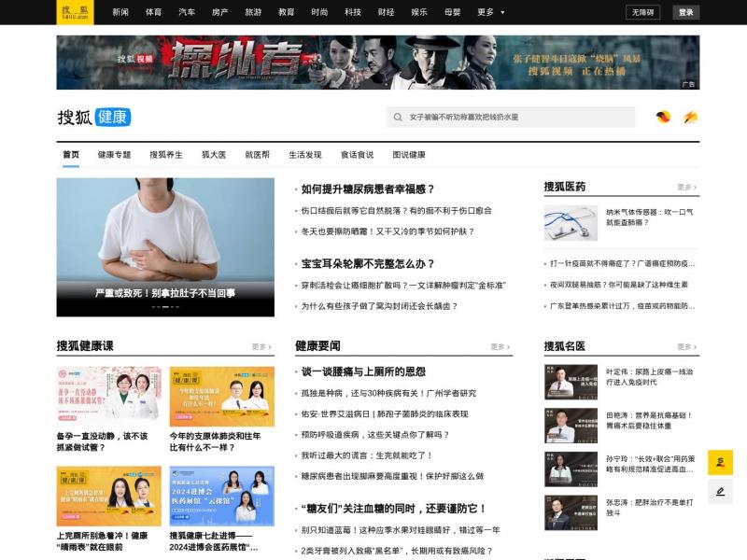Viewport: 747px width, 560px height.
Task: Open article 佑安·世界艾滋病日
Action: pos(385,414)
